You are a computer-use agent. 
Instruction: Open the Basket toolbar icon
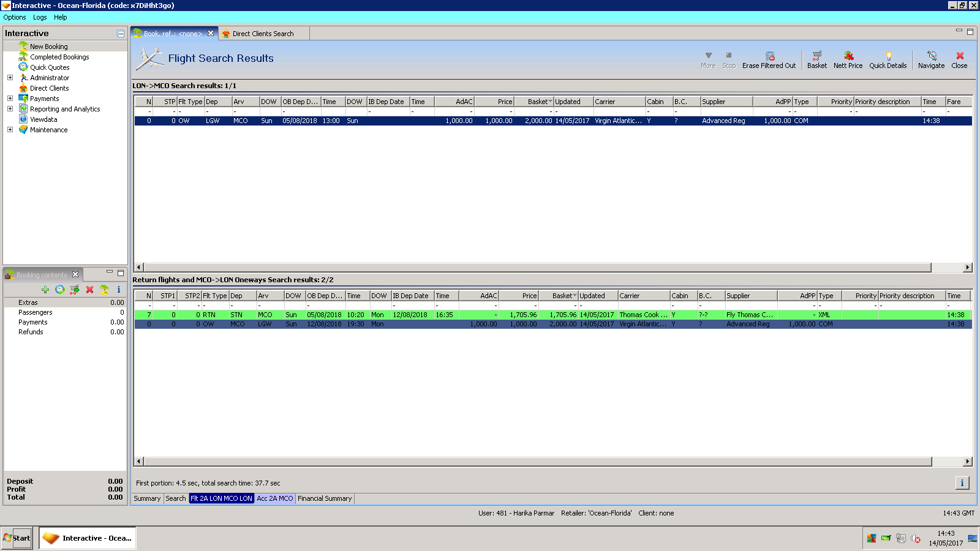[x=816, y=59]
